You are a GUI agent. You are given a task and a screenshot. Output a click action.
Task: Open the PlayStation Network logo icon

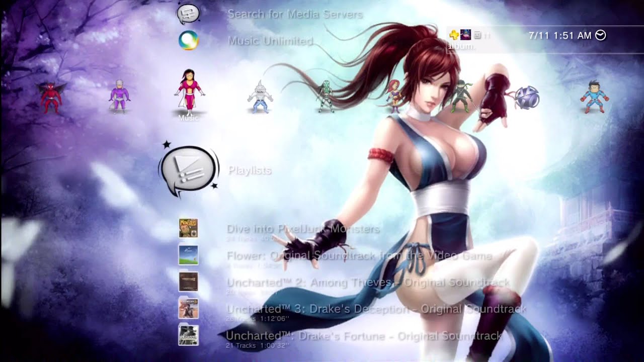pos(526,98)
